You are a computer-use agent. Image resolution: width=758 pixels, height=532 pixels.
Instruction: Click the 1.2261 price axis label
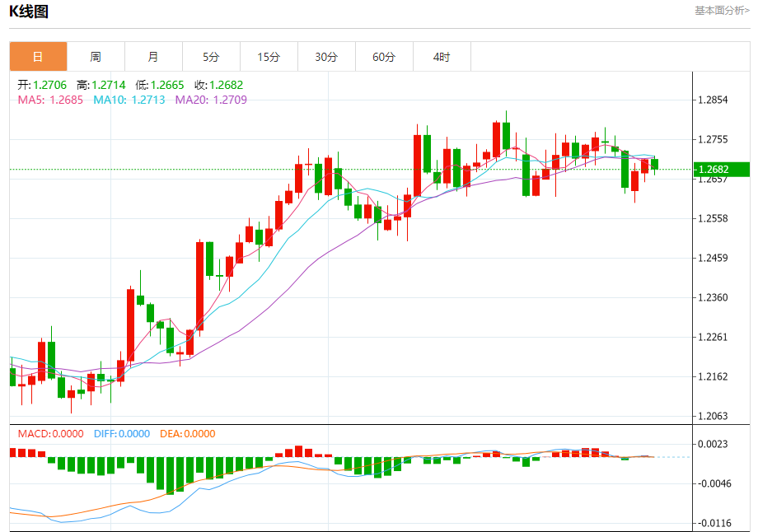[713, 338]
